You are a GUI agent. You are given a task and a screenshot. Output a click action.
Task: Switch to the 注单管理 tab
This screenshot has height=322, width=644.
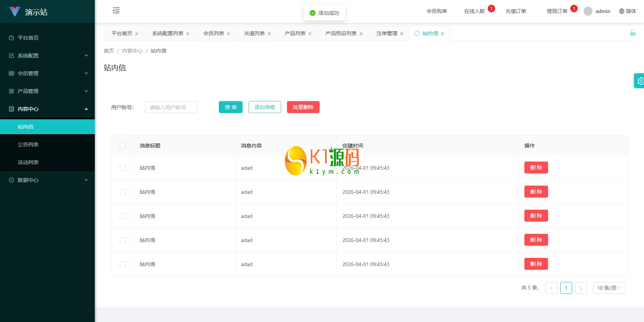click(387, 33)
